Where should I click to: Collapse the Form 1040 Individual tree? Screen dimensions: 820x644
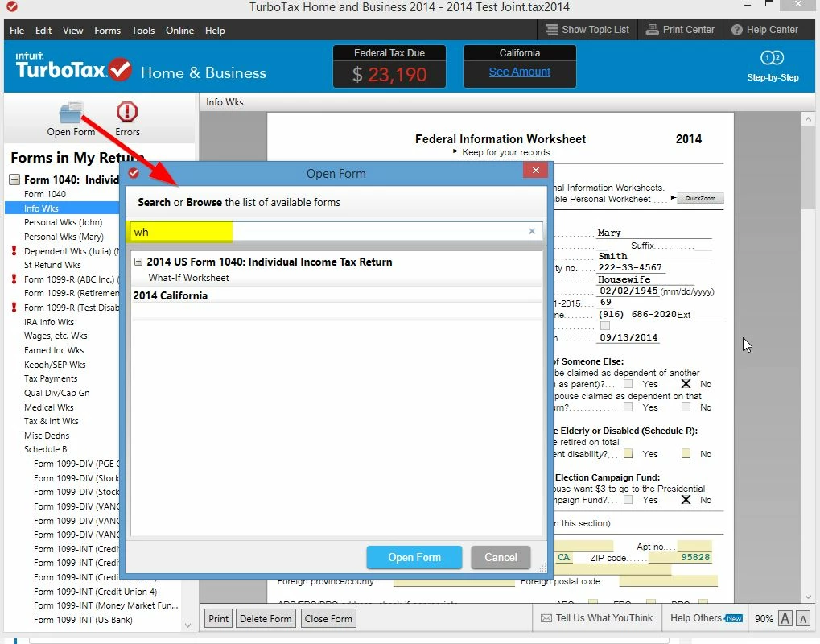(14, 180)
